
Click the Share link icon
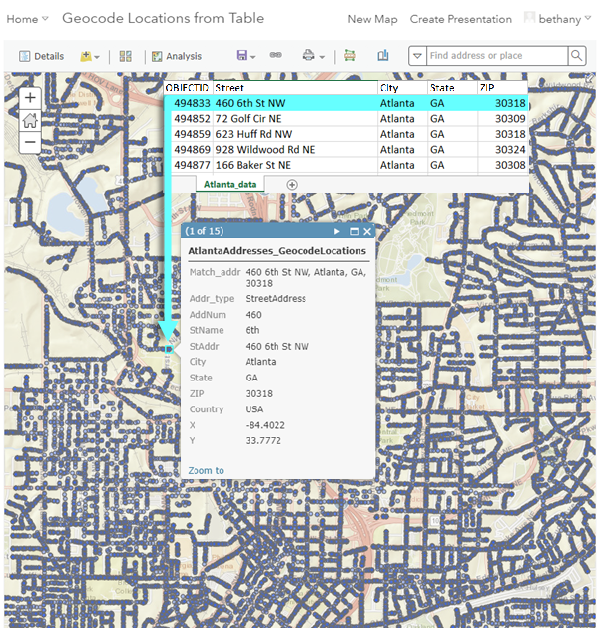click(x=275, y=55)
